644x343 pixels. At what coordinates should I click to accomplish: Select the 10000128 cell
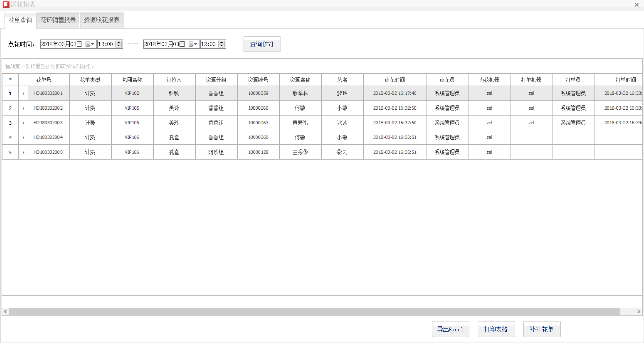point(258,152)
